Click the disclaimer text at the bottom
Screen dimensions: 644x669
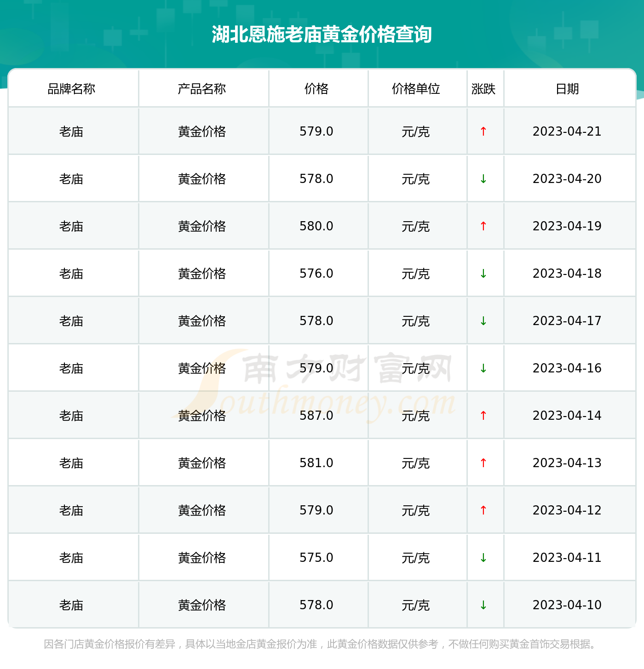tap(322, 644)
